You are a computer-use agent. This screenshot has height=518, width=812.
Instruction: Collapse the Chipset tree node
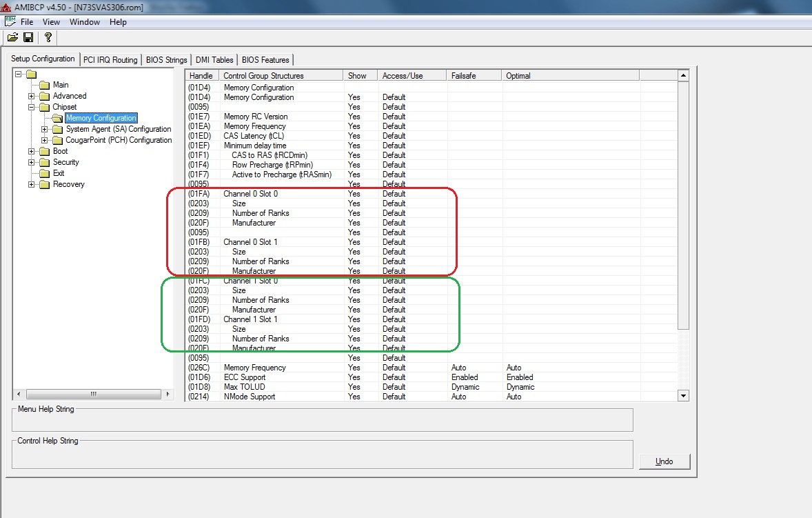32,108
